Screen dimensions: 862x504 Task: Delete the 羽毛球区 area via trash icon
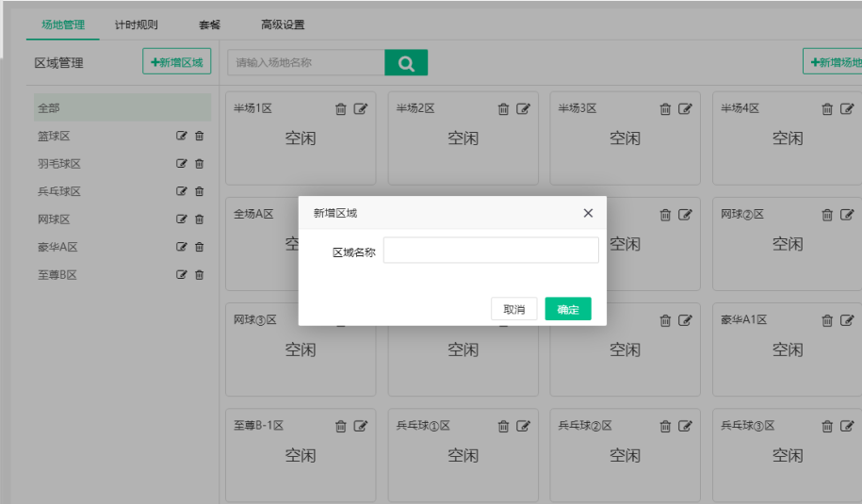(x=199, y=164)
